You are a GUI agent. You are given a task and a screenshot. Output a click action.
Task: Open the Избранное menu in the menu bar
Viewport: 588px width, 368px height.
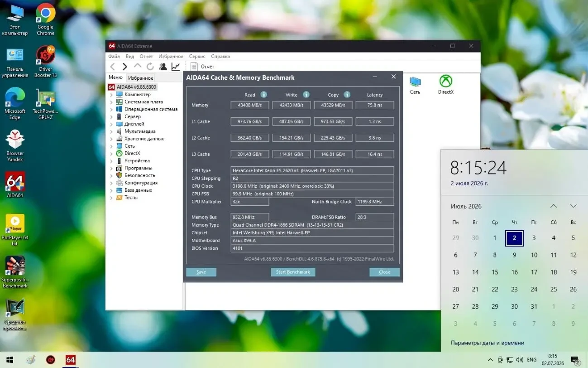(171, 56)
